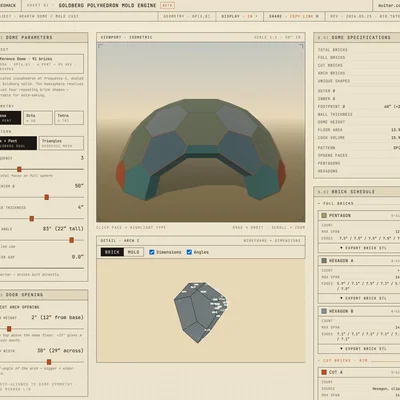Click the orange Cut A swatch icon
This screenshot has width=400, height=400.
pos(324,372)
